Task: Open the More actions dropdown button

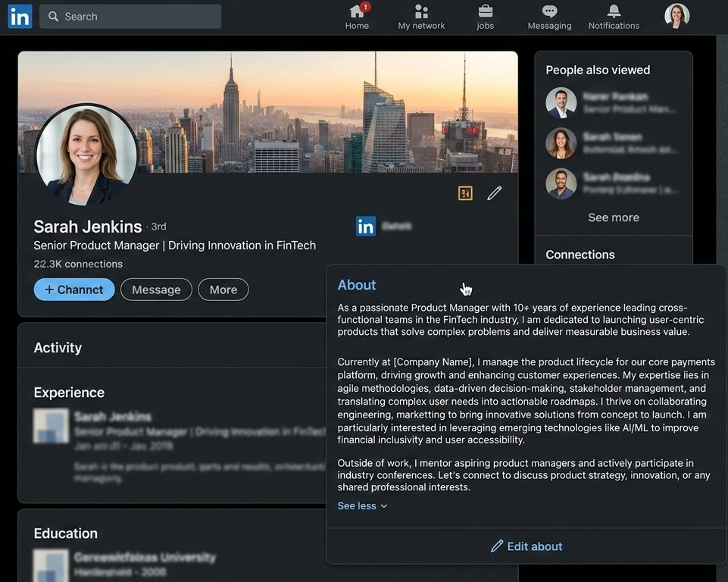Action: click(223, 289)
